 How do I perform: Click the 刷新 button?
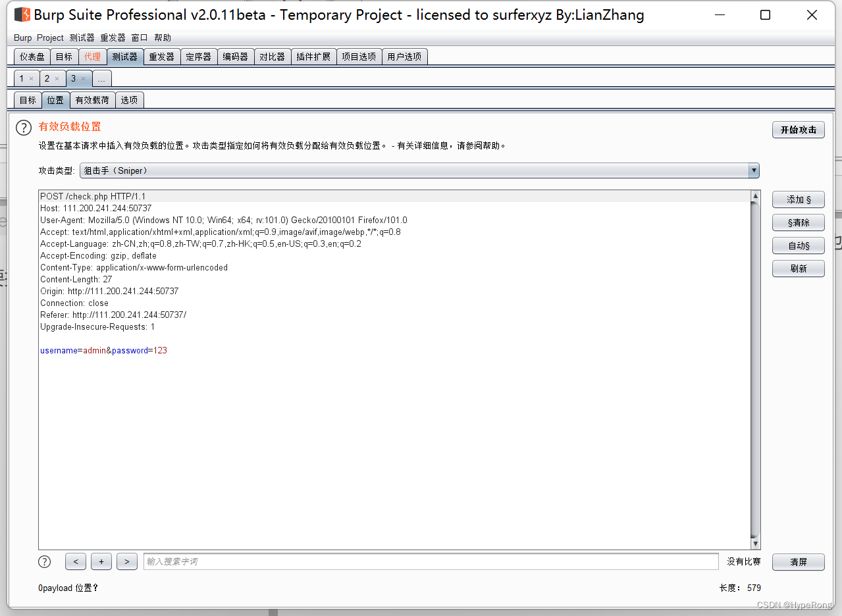tap(799, 269)
